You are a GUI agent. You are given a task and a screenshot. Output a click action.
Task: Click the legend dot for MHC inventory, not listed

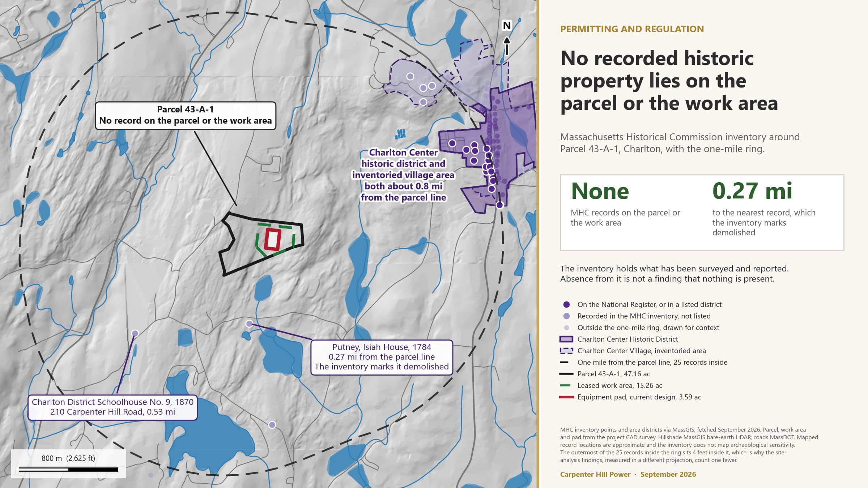[566, 316]
